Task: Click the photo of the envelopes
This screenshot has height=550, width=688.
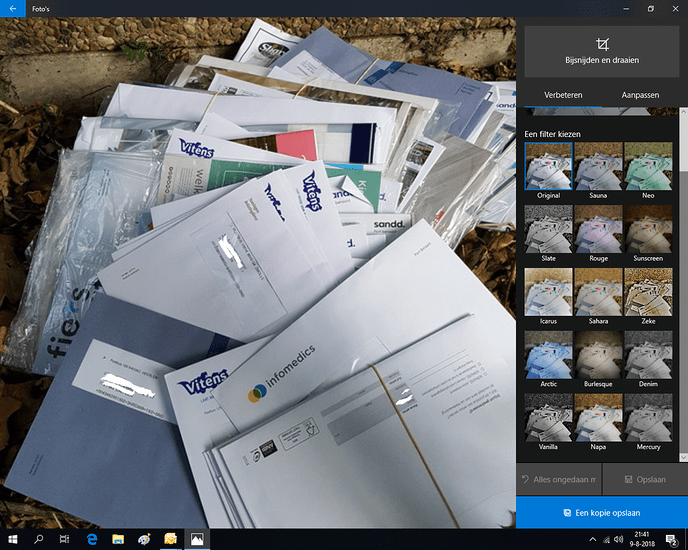Action: pos(258,273)
